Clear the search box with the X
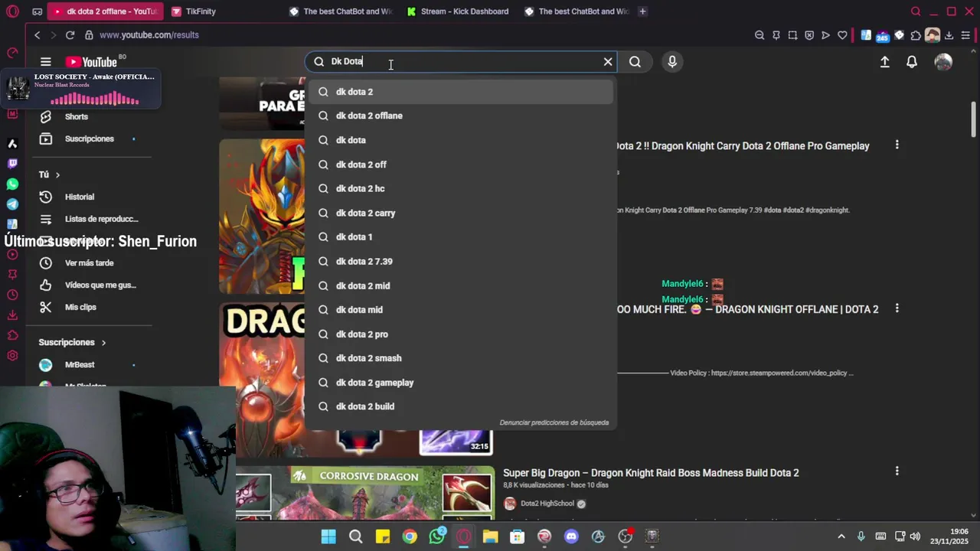This screenshot has height=551, width=980. point(608,62)
